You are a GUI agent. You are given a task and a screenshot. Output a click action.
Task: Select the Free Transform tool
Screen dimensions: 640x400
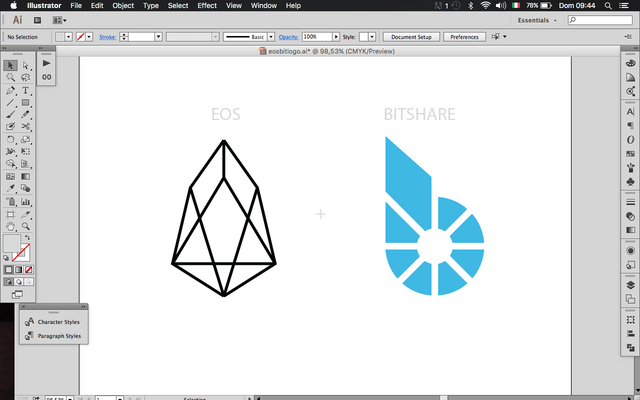26,151
